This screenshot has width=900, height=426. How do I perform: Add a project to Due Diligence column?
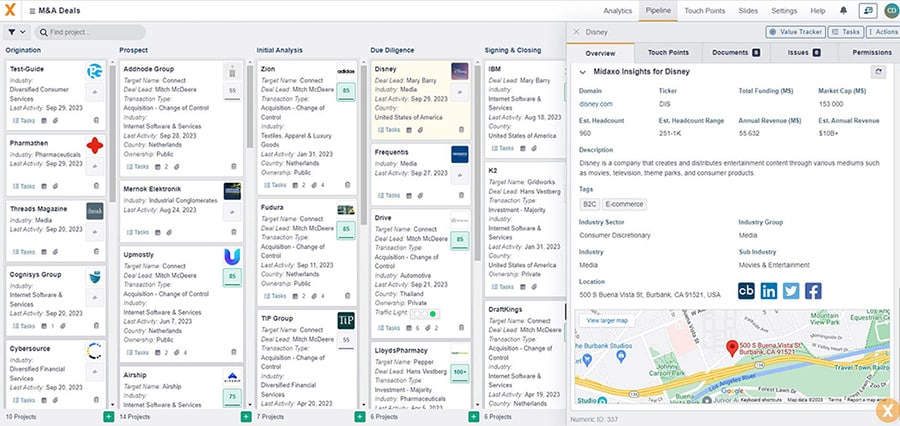(x=474, y=417)
